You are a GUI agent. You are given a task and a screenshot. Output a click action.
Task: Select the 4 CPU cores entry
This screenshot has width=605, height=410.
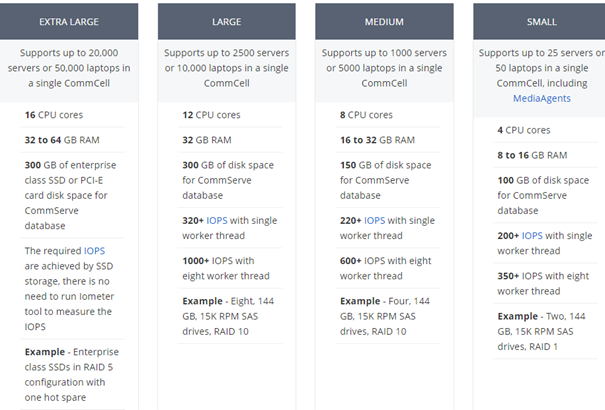[545, 130]
